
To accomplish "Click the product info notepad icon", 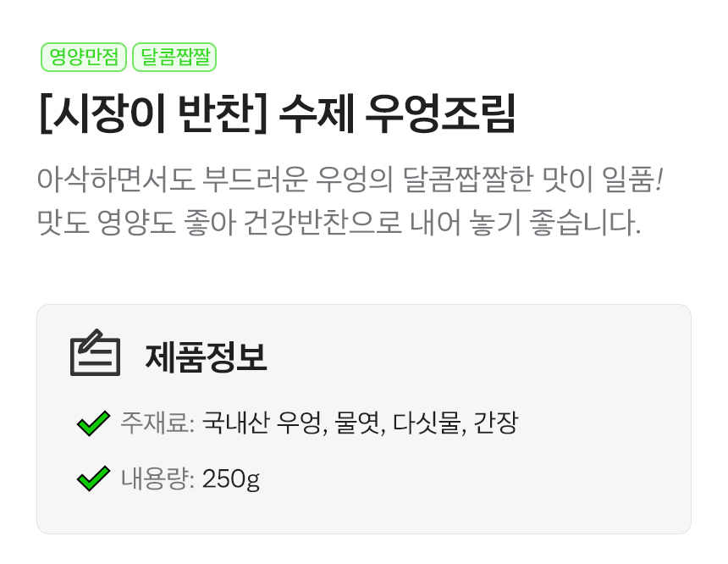I will [95, 354].
